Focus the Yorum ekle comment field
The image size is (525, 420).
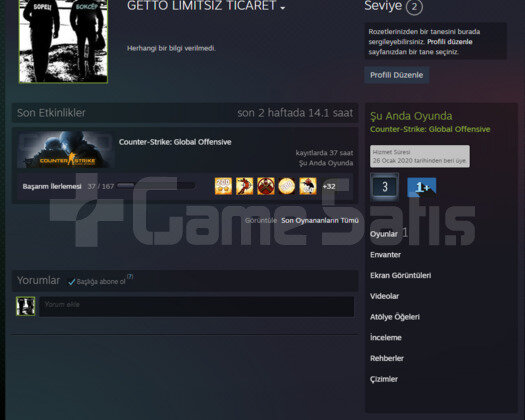(x=197, y=306)
